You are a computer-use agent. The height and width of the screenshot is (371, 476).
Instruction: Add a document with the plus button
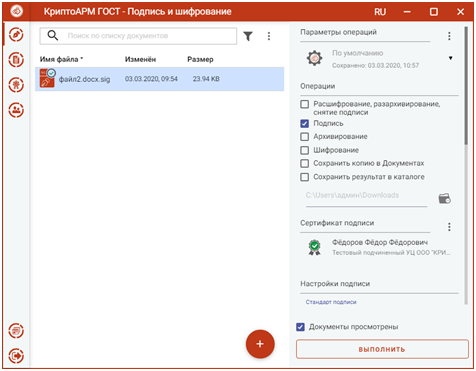pyautogui.click(x=260, y=344)
